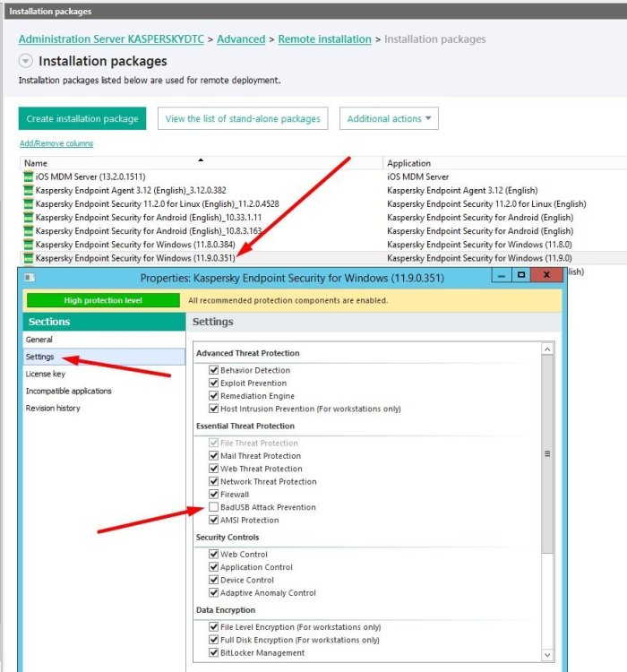Image resolution: width=627 pixels, height=672 pixels.
Task: Collapse the Installation packages header chevron
Action: coord(26,61)
